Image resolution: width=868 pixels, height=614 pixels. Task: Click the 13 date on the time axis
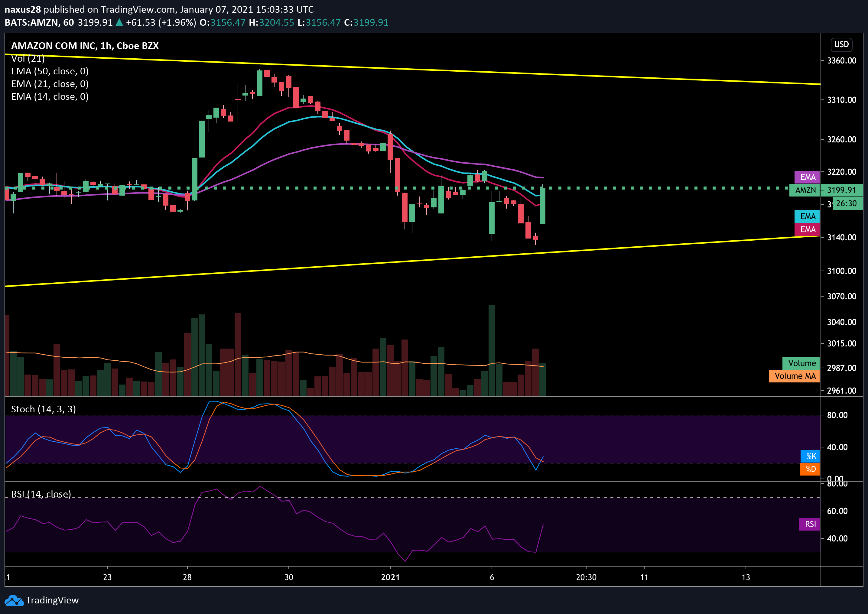746,577
